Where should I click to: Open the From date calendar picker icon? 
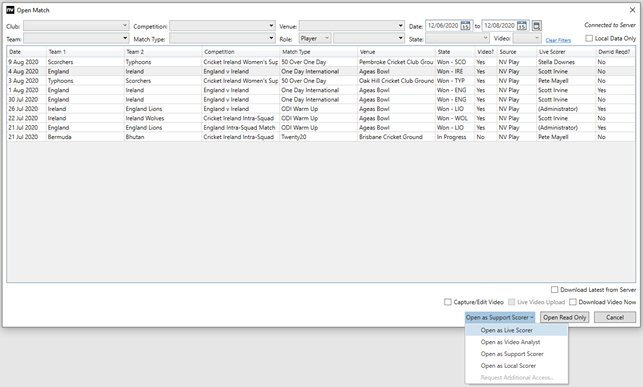click(x=465, y=26)
